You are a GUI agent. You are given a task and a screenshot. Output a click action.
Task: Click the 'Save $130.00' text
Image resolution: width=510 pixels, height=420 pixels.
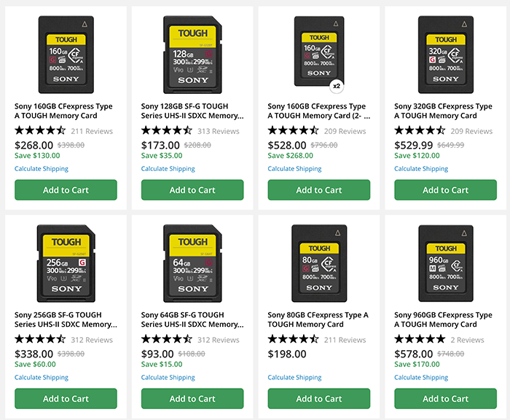(x=37, y=156)
